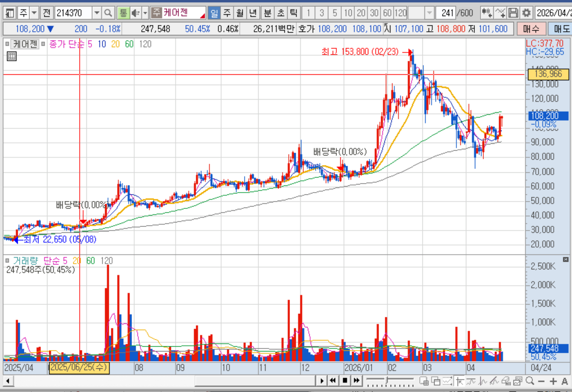This screenshot has width=572, height=392.
Task: Expand the dropdown next to the speaker icon
Action: (x=145, y=13)
